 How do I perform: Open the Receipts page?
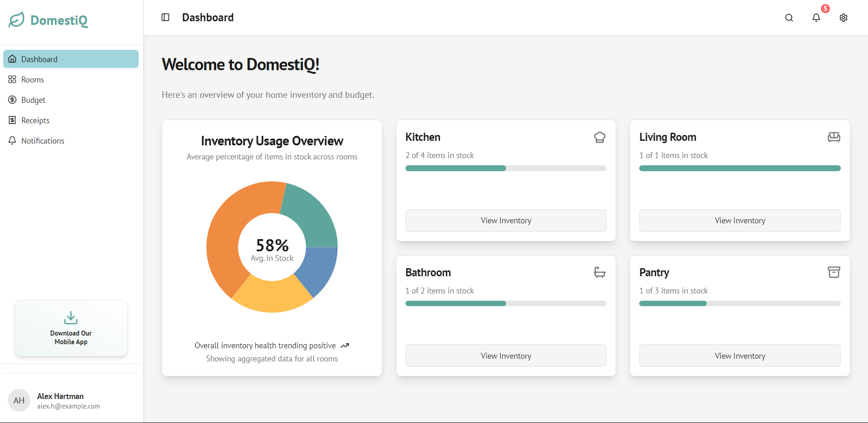click(71, 120)
